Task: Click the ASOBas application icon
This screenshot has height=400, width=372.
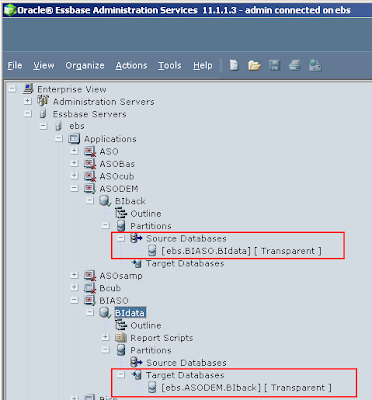Action: (x=90, y=163)
